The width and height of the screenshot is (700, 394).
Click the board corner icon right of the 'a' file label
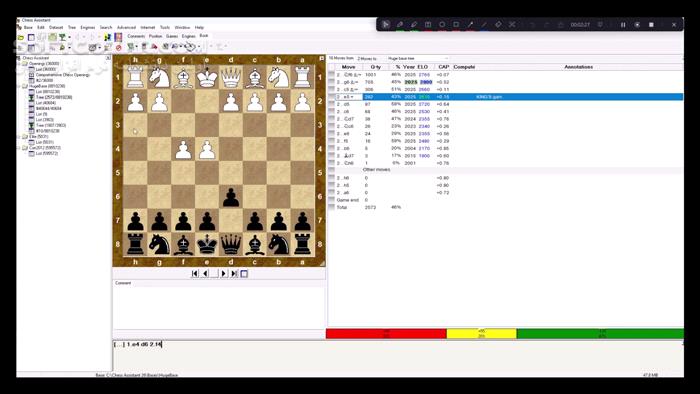point(321,58)
